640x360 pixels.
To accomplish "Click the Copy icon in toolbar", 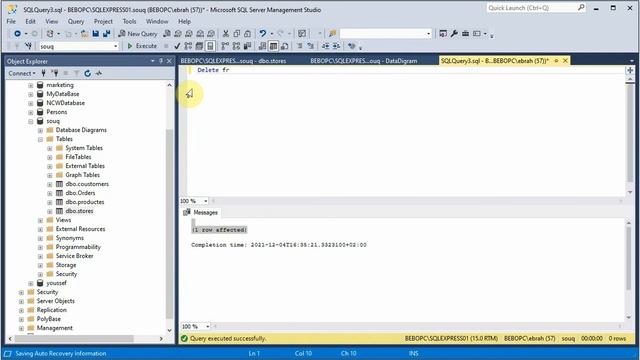I will (x=236, y=33).
